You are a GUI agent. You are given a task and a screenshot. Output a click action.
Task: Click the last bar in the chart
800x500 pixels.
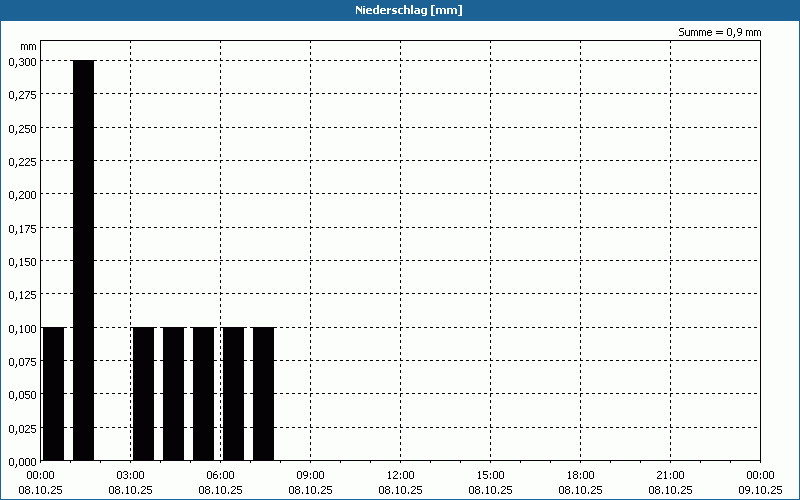coord(263,394)
